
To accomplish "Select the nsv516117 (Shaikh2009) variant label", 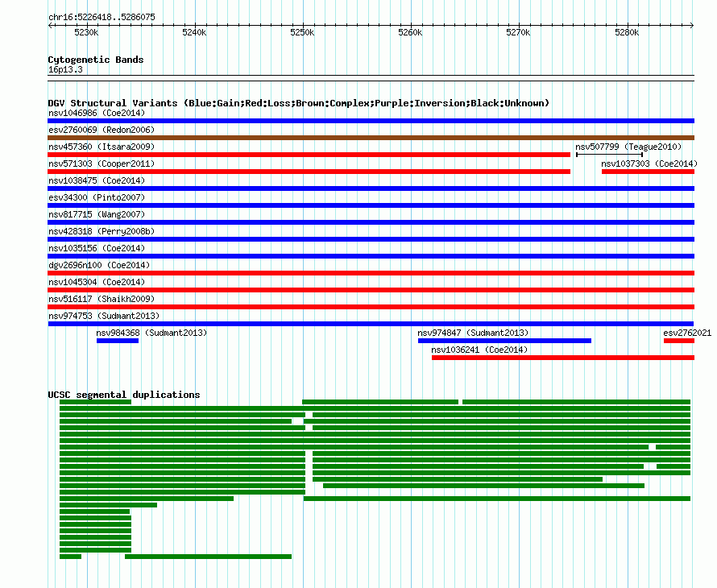I will (x=101, y=299).
